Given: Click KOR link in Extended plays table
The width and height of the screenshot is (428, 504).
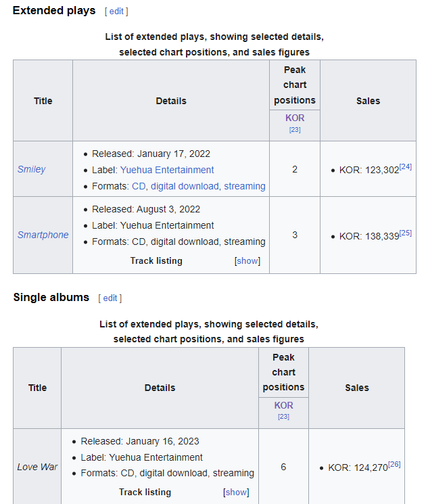Looking at the screenshot, I should pos(295,118).
